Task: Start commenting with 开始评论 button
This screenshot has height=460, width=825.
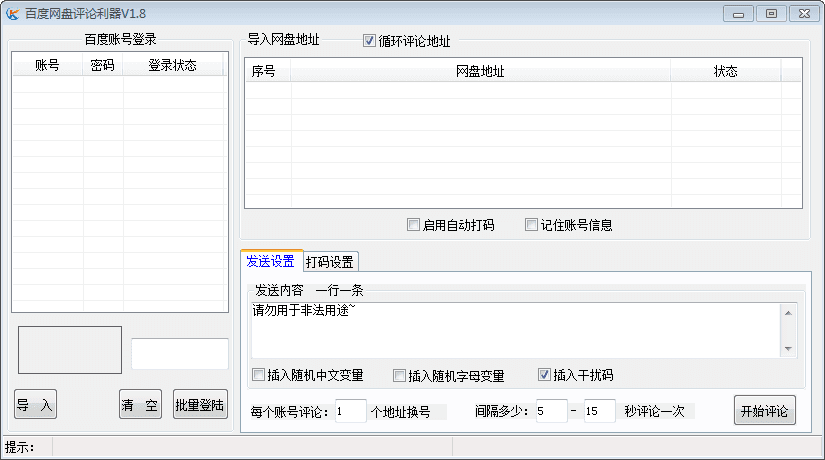Action: tap(765, 411)
